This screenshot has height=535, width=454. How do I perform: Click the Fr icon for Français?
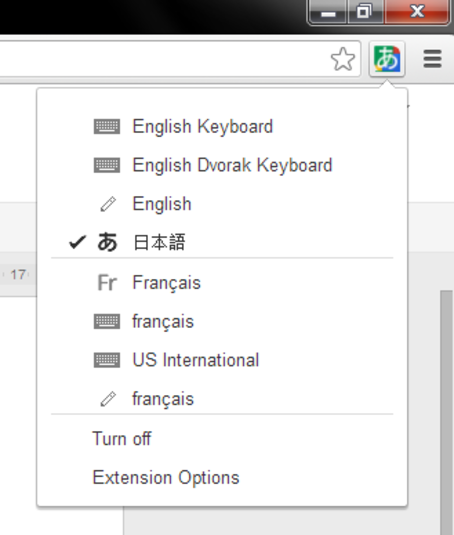click(107, 283)
